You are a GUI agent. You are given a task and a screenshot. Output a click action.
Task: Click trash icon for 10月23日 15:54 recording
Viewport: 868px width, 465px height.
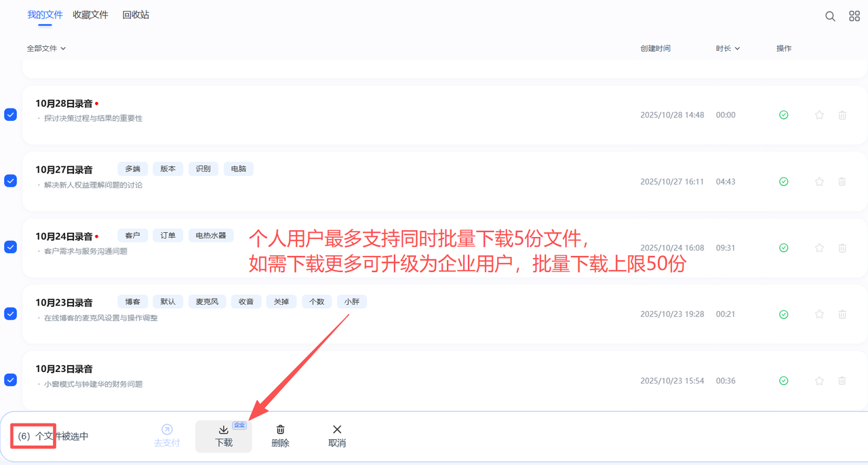tap(842, 381)
